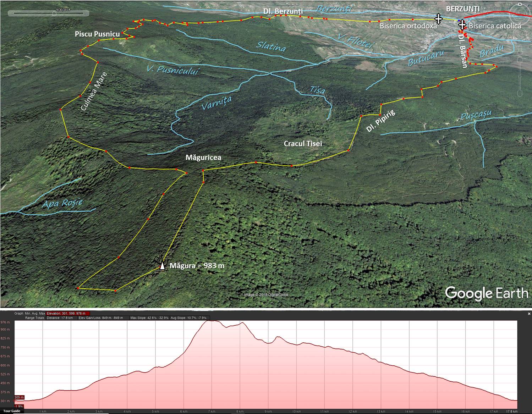Click the Măguricea map label
The width and height of the screenshot is (532, 414).
click(x=203, y=158)
